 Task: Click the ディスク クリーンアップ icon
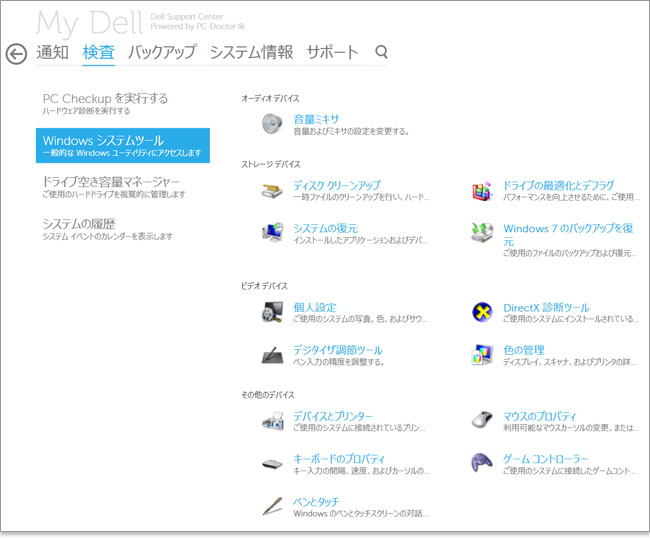coord(272,190)
